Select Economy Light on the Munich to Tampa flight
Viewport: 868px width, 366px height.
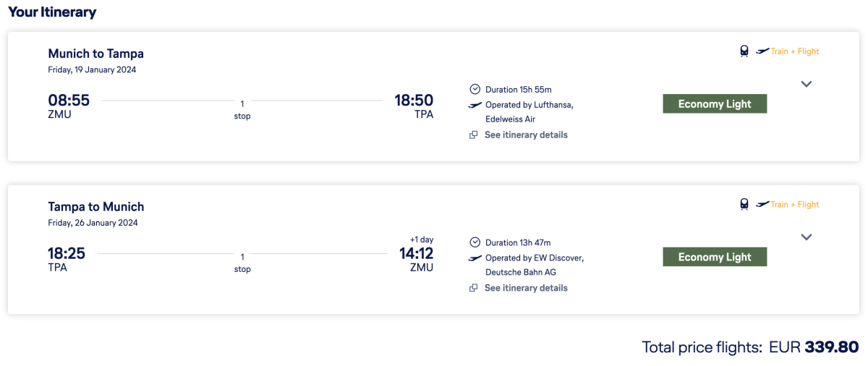715,104
